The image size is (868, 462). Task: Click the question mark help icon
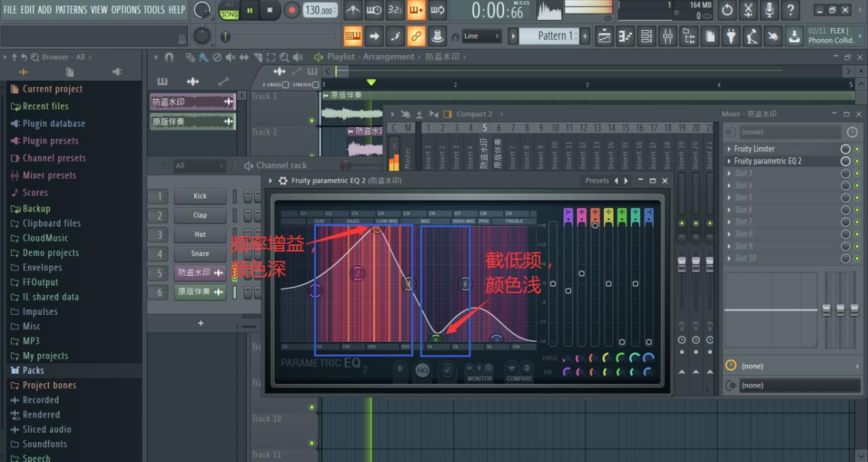coord(791,10)
